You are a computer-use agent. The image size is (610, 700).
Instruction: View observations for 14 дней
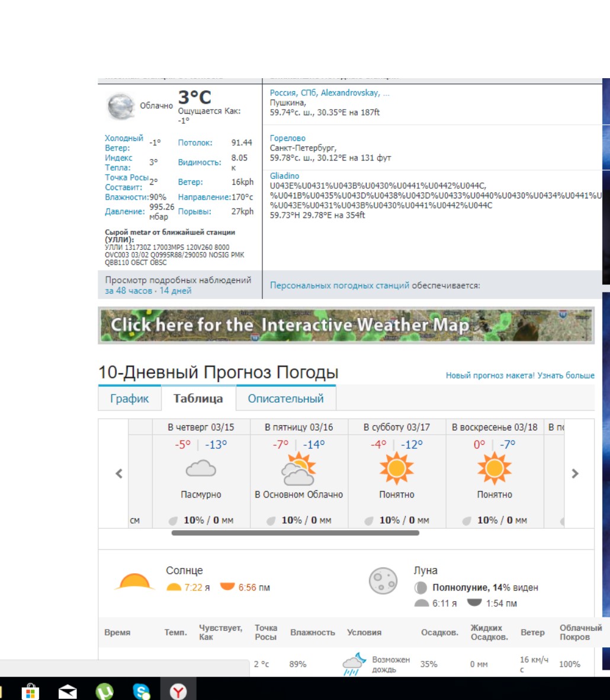(175, 291)
